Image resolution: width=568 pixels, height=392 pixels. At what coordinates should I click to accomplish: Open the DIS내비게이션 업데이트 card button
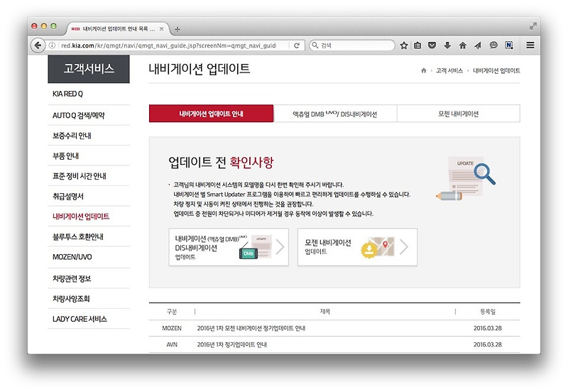click(x=229, y=247)
